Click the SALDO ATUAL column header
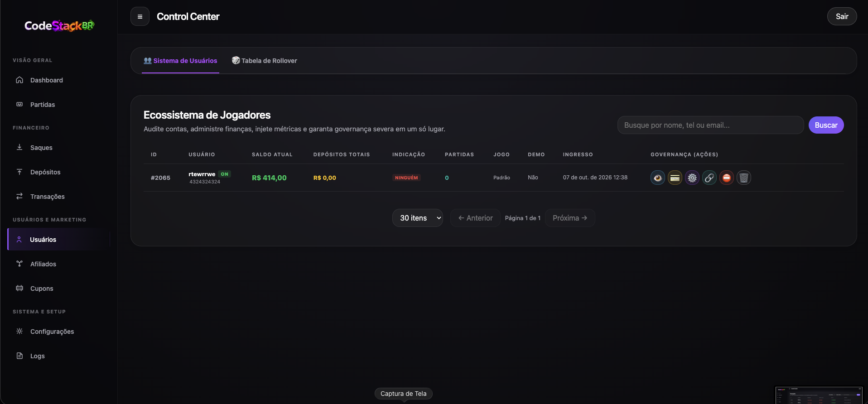The width and height of the screenshot is (868, 404). pyautogui.click(x=272, y=154)
